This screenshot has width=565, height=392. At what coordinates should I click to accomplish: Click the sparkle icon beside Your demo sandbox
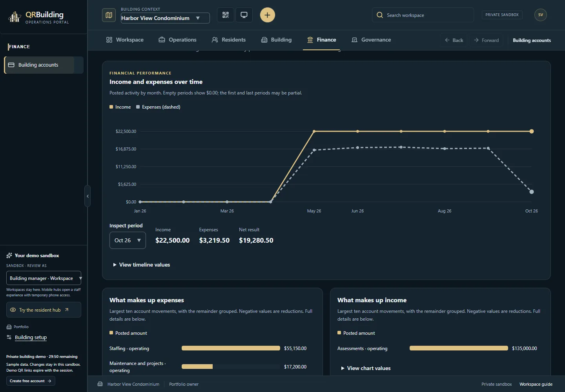[x=9, y=256]
